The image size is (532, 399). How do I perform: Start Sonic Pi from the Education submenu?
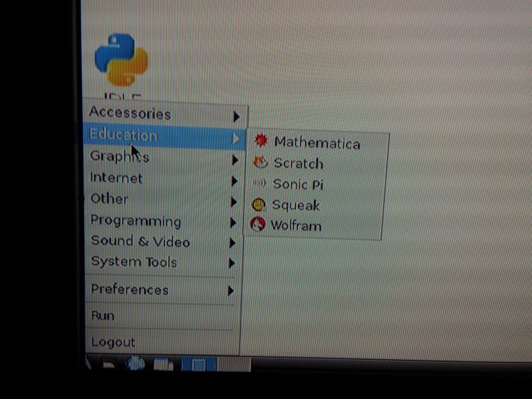coord(317,184)
